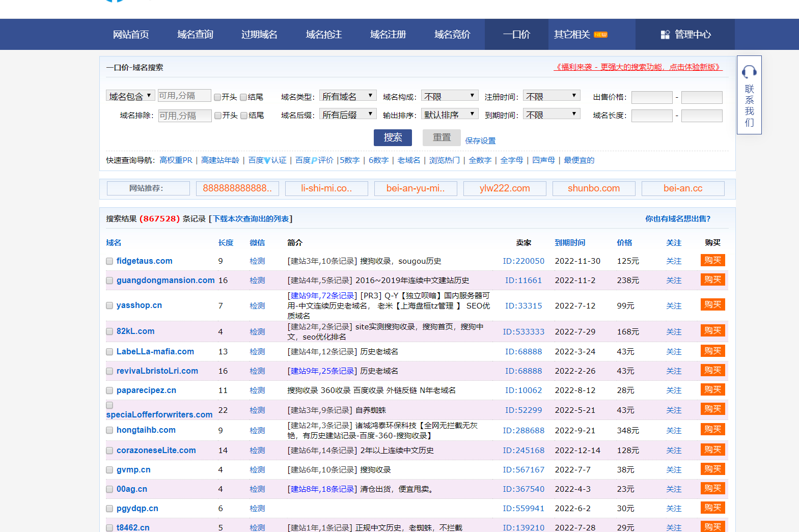The image size is (799, 532).
Task: Open the 注册时间 不限 dropdown
Action: click(x=552, y=96)
